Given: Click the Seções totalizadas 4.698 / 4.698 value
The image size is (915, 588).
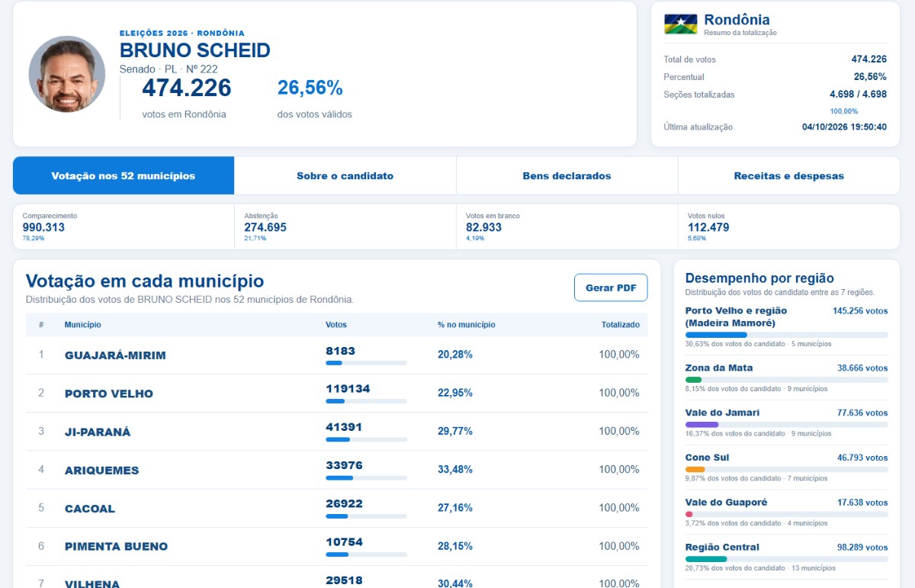Looking at the screenshot, I should pyautogui.click(x=858, y=95).
